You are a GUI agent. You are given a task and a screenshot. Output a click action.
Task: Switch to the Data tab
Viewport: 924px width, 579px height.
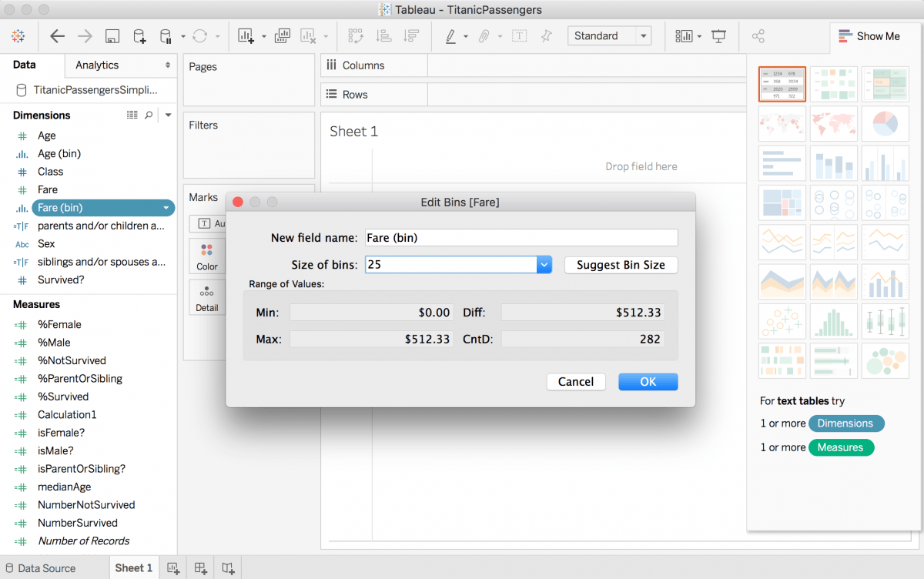pyautogui.click(x=25, y=65)
